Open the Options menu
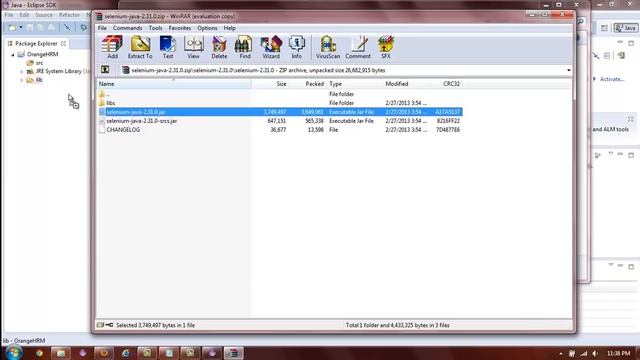Viewport: 640px width, 360px height. (207, 28)
